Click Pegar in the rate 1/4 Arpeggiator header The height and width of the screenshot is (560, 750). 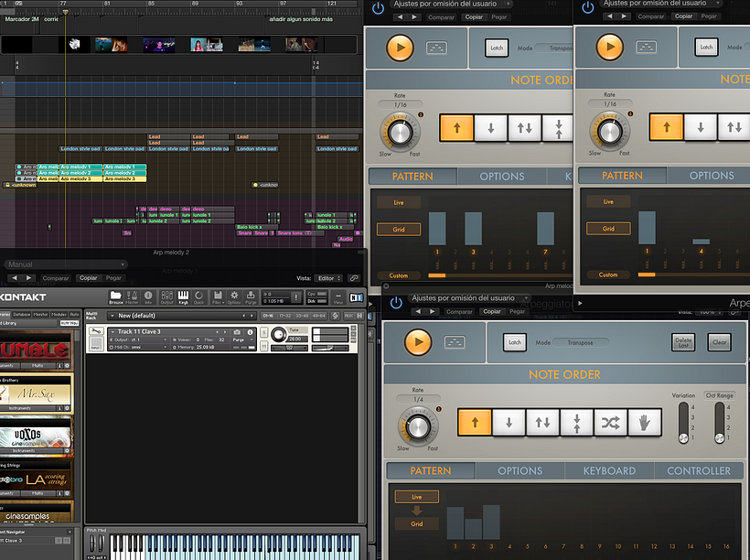pyautogui.click(x=517, y=312)
